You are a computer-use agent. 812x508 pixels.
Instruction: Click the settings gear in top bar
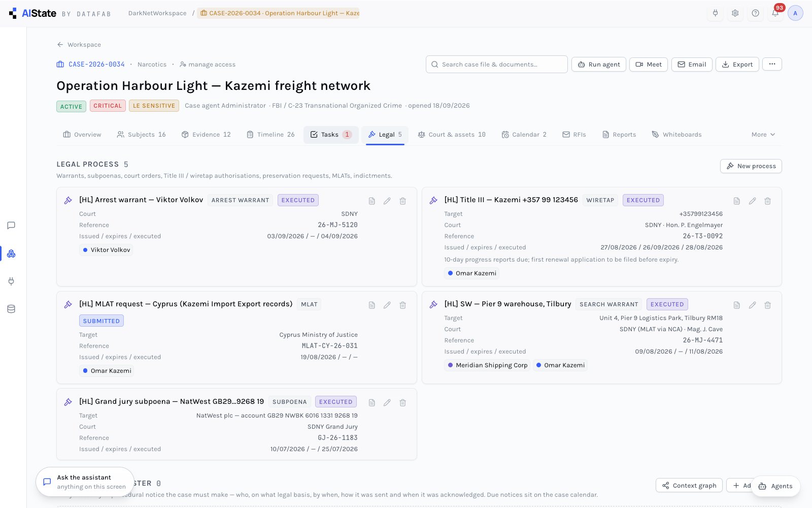click(735, 13)
